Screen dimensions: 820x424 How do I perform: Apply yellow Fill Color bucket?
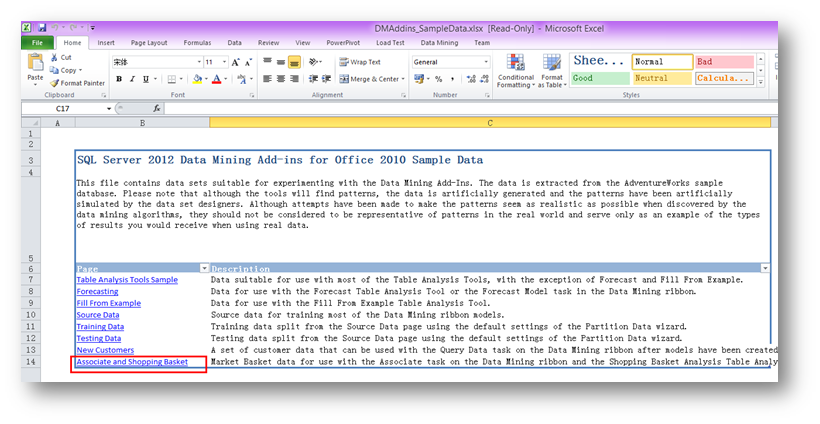[x=197, y=79]
